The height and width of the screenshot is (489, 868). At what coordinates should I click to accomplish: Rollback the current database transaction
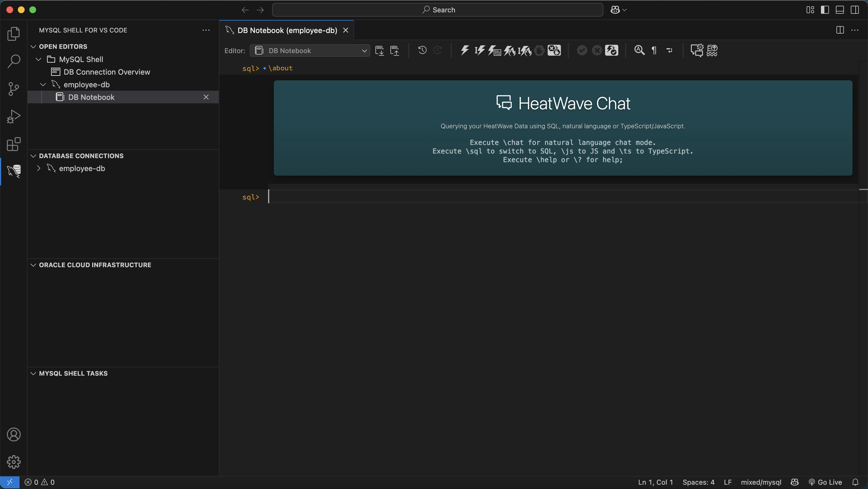point(596,50)
